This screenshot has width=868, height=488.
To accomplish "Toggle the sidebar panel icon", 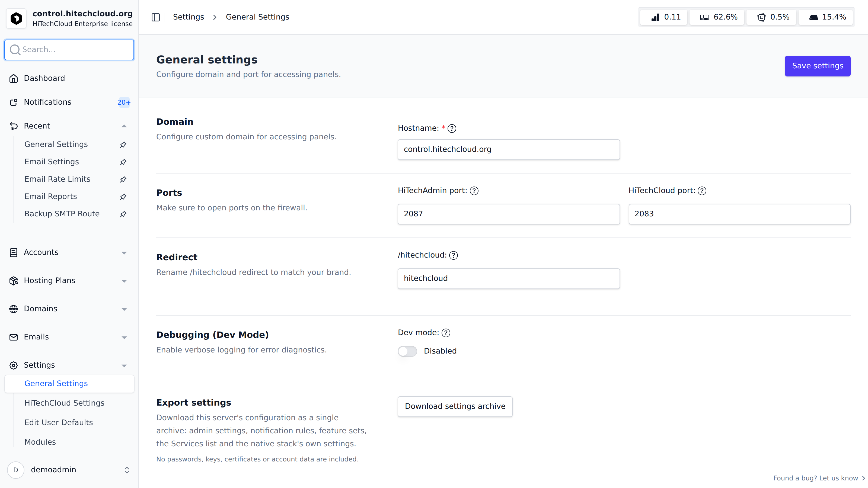I will tap(155, 17).
